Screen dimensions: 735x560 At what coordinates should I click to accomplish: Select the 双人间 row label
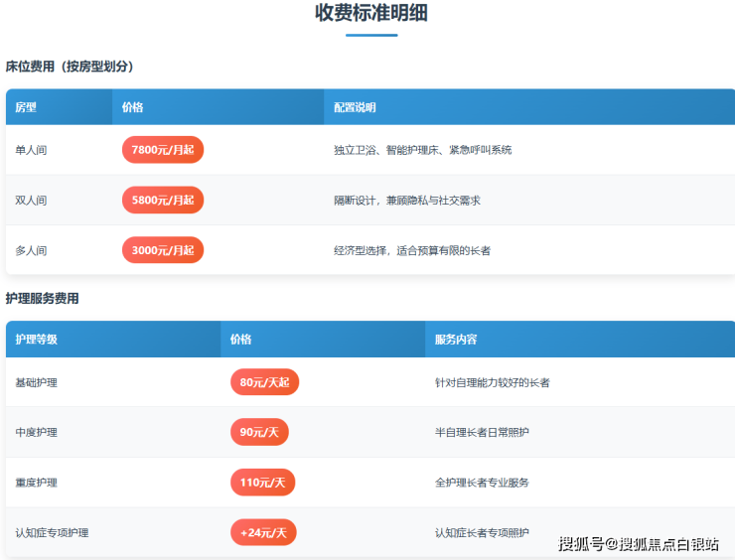click(x=31, y=201)
